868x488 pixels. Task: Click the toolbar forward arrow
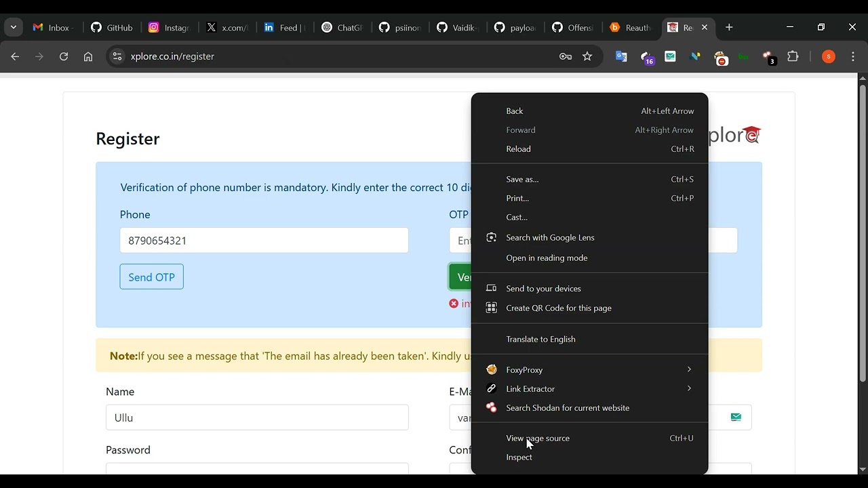point(39,57)
